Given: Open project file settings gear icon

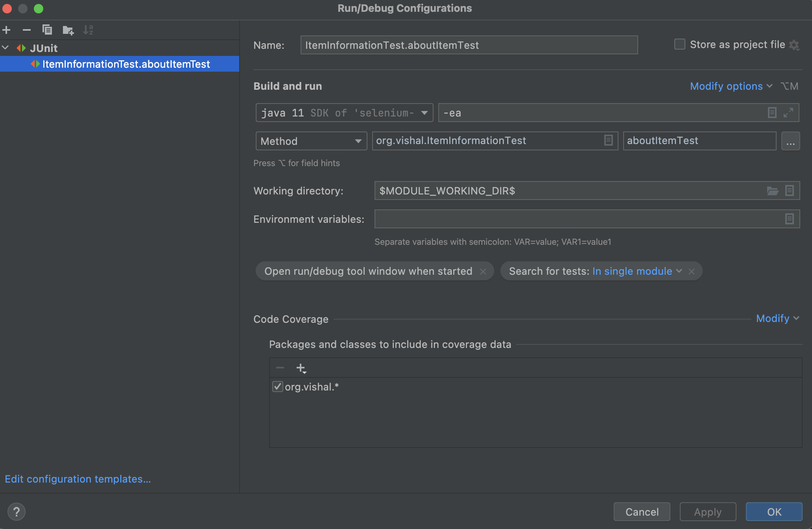Looking at the screenshot, I should (795, 45).
